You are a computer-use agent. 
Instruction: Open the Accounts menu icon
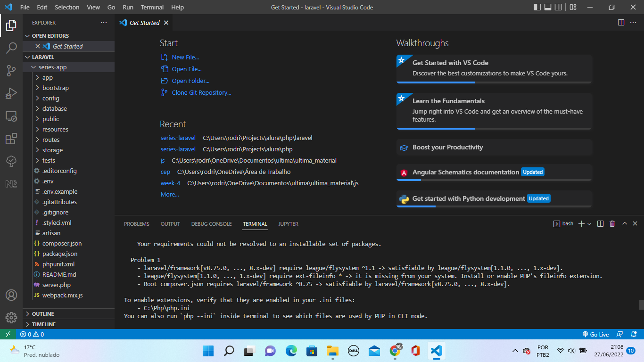[x=11, y=295]
